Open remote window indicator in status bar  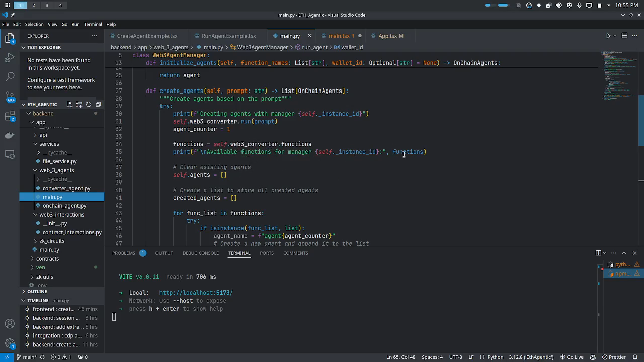click(7, 357)
